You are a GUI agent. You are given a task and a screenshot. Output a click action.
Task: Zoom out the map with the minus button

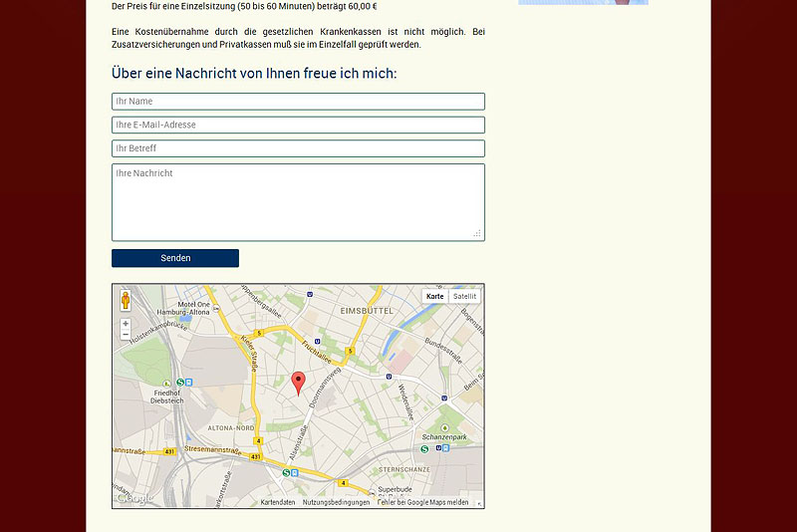click(x=126, y=336)
